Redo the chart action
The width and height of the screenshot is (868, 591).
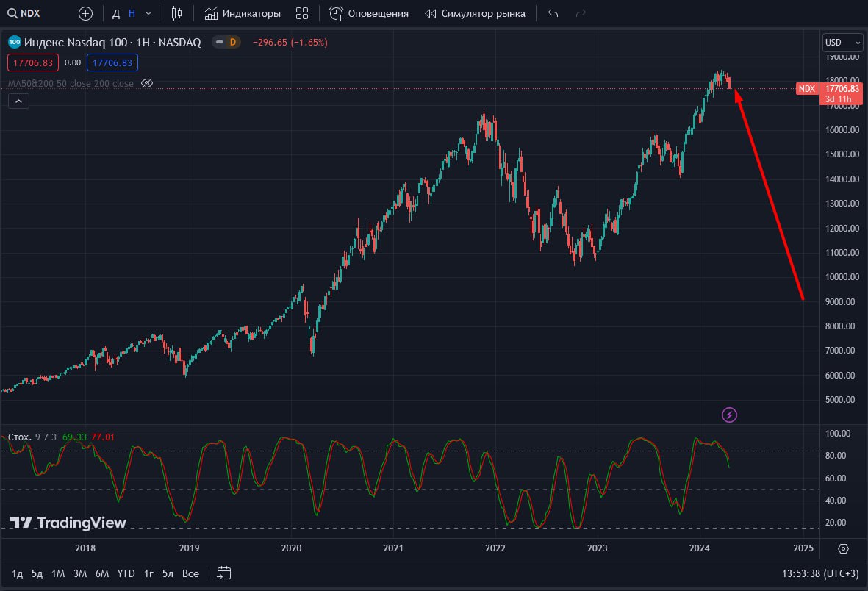(581, 13)
